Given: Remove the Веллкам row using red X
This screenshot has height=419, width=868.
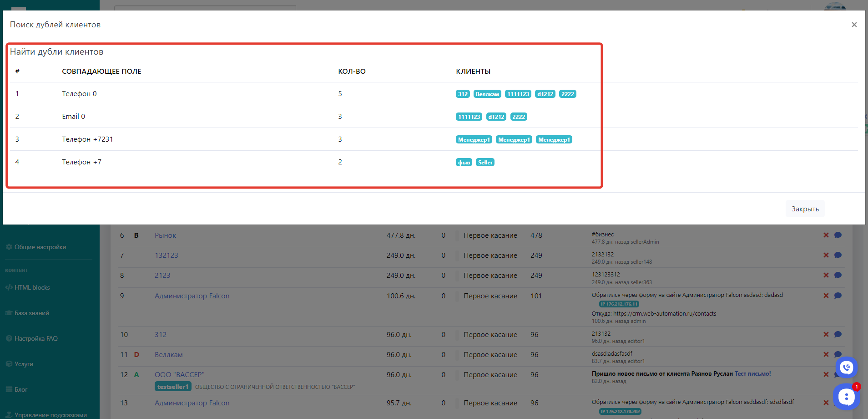Looking at the screenshot, I should pyautogui.click(x=826, y=355).
